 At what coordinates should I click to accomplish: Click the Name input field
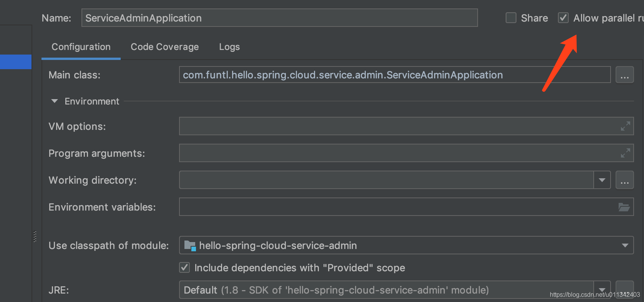[279, 18]
